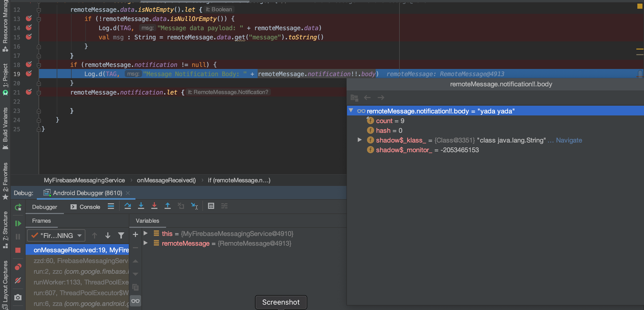Click the Step Into icon
This screenshot has width=644, height=310.
[x=141, y=206]
